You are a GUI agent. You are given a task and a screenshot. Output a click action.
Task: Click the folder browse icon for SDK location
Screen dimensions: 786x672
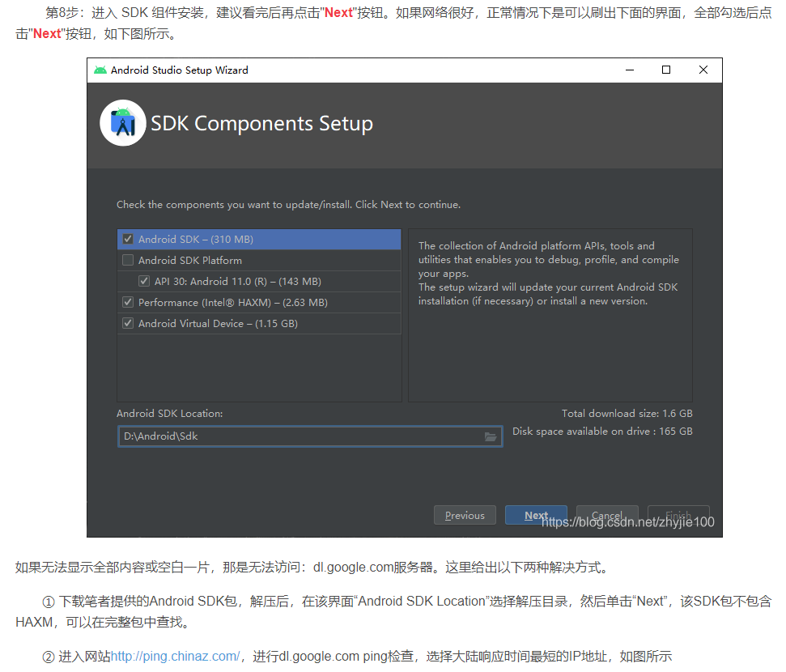491,437
